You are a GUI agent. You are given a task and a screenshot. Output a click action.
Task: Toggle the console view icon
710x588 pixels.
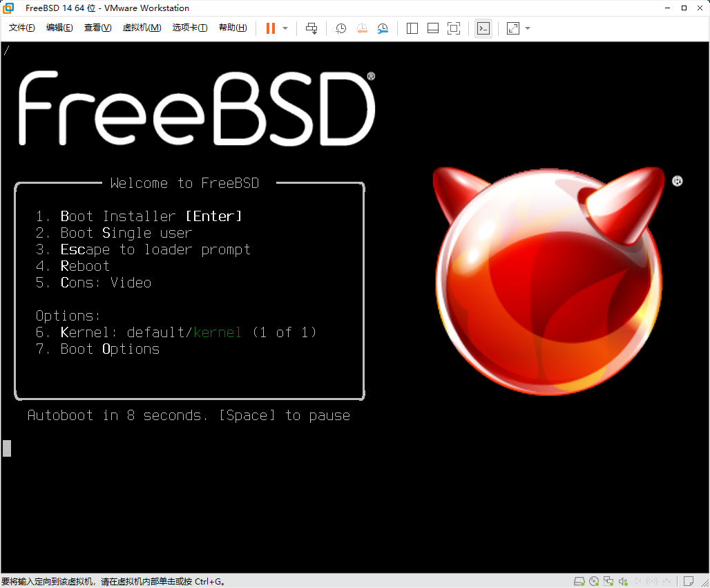click(x=483, y=28)
